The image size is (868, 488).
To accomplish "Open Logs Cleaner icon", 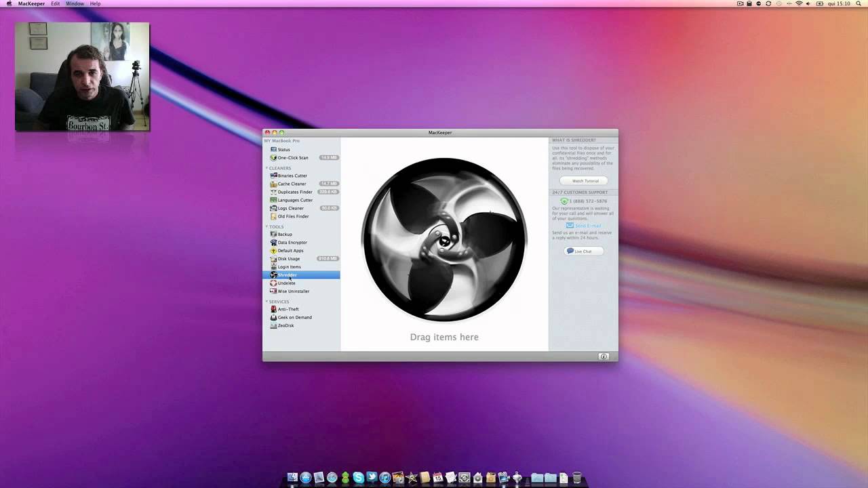I will pyautogui.click(x=273, y=208).
